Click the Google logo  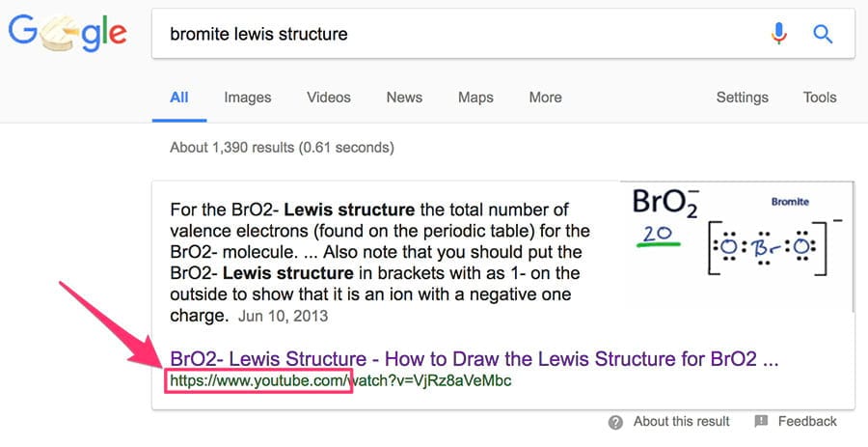pyautogui.click(x=68, y=35)
